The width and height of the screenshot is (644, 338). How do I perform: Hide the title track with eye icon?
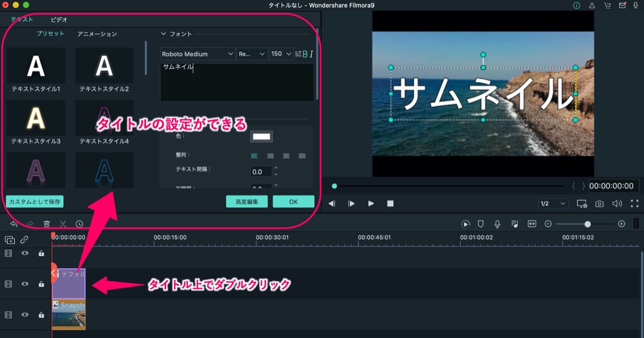[x=25, y=284]
